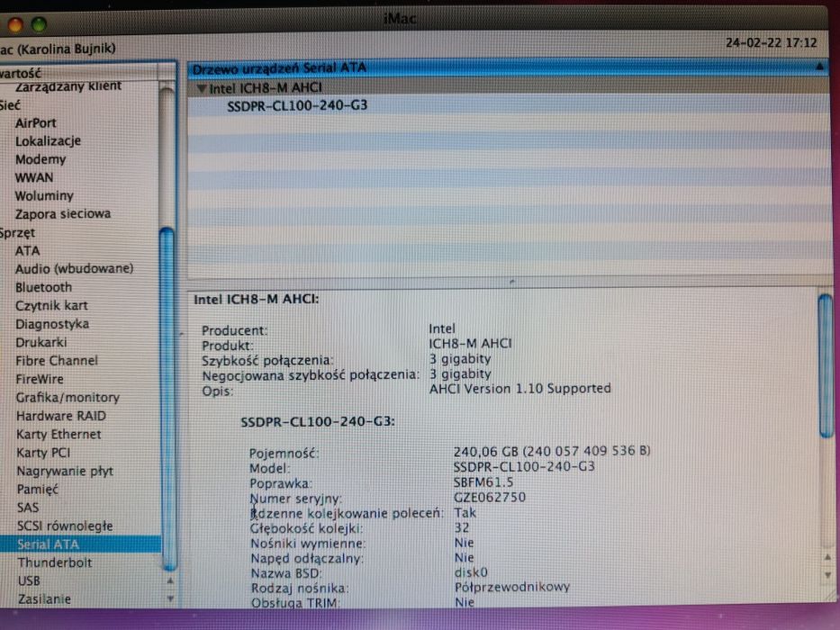Click the AHCI Version 1.10 Supported text

click(x=519, y=389)
